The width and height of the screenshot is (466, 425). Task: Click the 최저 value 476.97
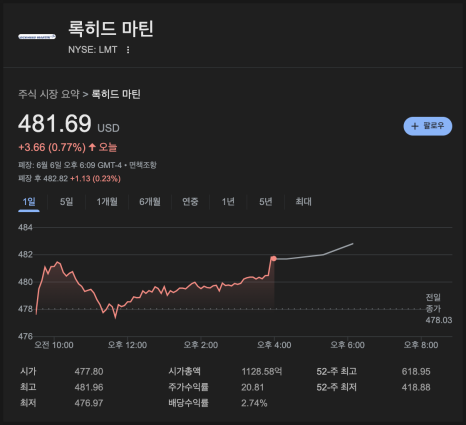point(89,403)
